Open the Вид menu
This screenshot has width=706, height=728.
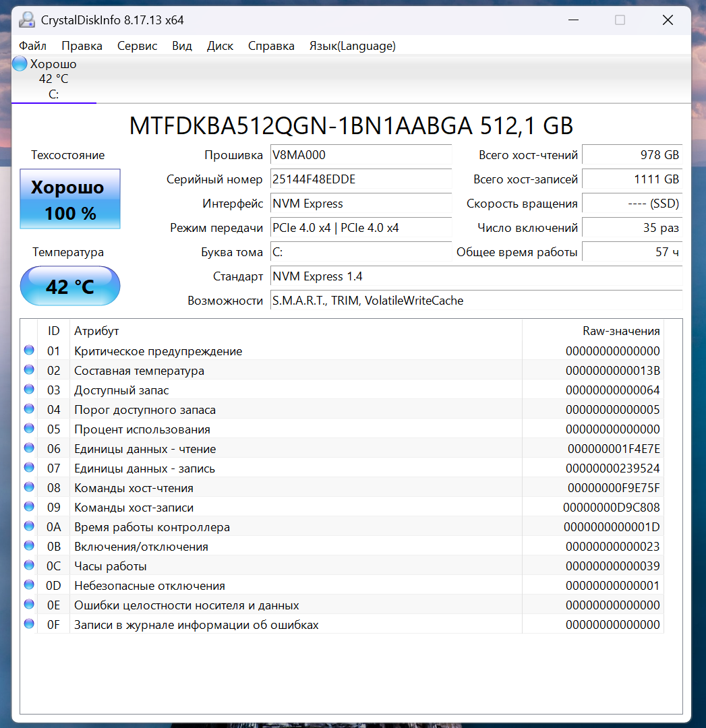pos(181,46)
